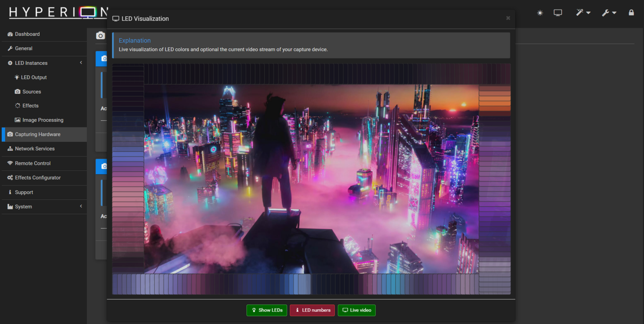The height and width of the screenshot is (324, 644).
Task: Open the Remote Control page
Action: [33, 163]
